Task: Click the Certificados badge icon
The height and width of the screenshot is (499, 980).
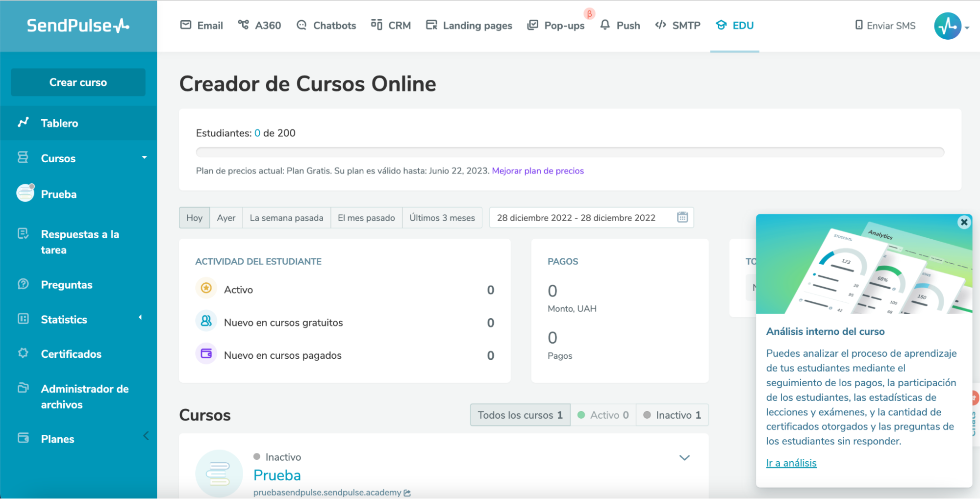Action: [x=23, y=353]
